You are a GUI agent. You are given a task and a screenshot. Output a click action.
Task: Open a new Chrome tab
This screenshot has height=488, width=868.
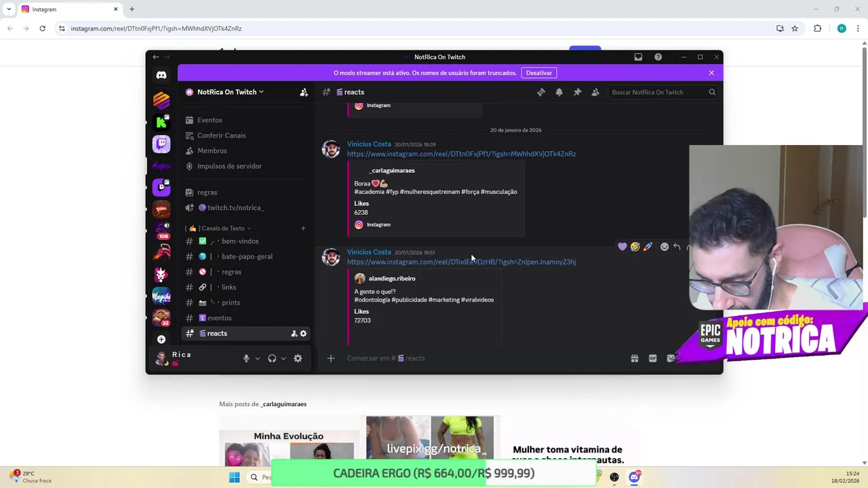point(132,9)
